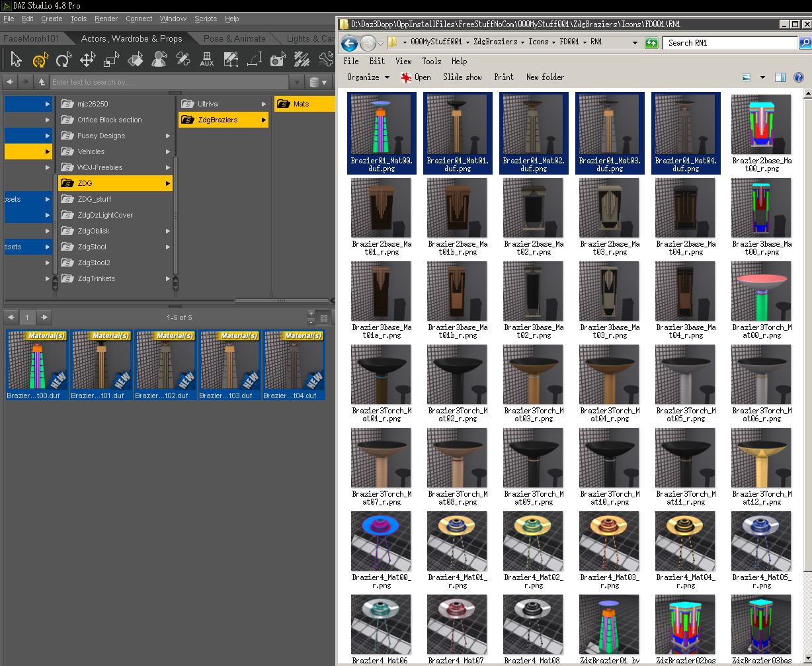
Task: Switch to Actors, Wardrobe & Props tab
Action: tap(132, 38)
